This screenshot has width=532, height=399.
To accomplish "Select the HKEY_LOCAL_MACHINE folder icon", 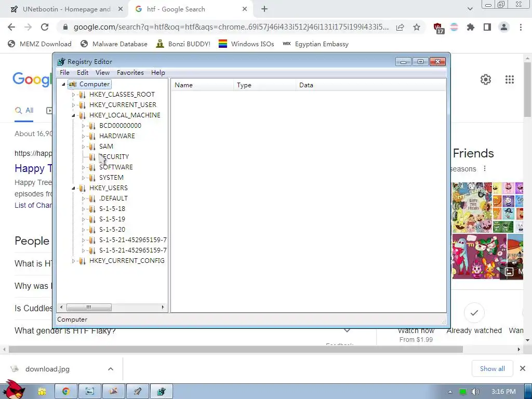I will pyautogui.click(x=82, y=115).
